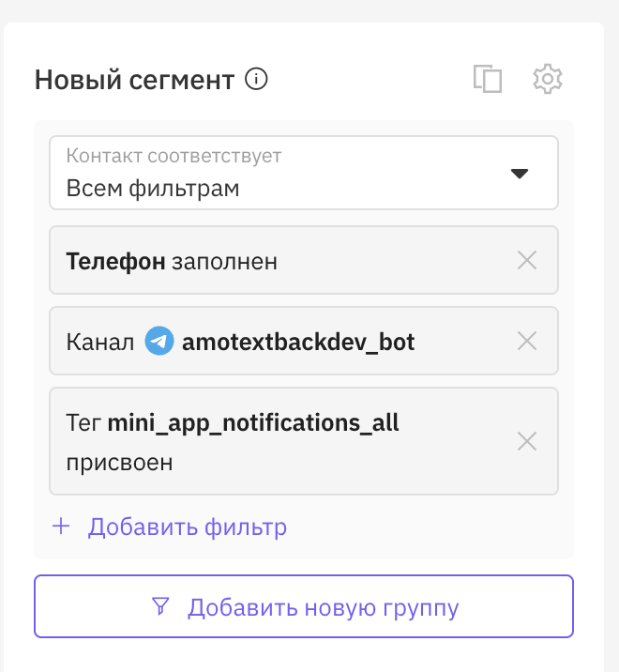This screenshot has width=619, height=672.
Task: Click the Новый сегмент title
Action: pyautogui.click(x=134, y=80)
